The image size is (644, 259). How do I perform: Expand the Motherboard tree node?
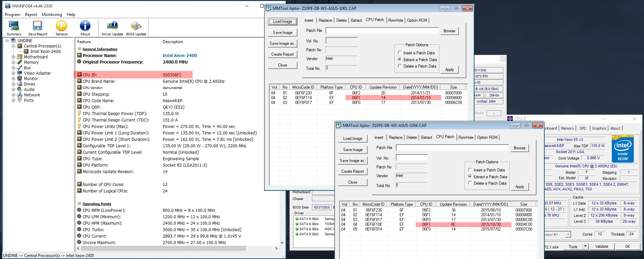[14, 57]
